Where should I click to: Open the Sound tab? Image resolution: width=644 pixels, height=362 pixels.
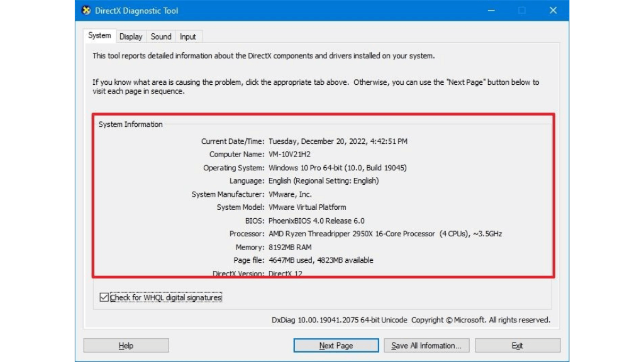coord(161,36)
